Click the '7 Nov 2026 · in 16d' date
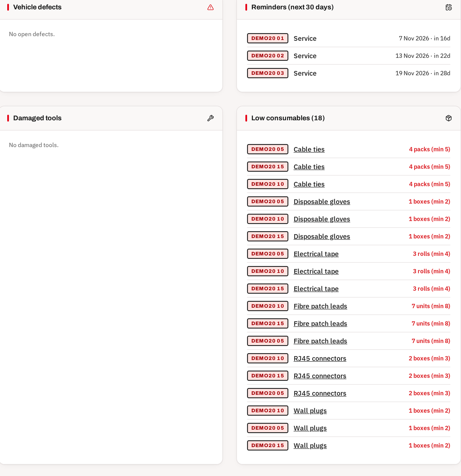Screen dimensions: 461x476 click(424, 38)
